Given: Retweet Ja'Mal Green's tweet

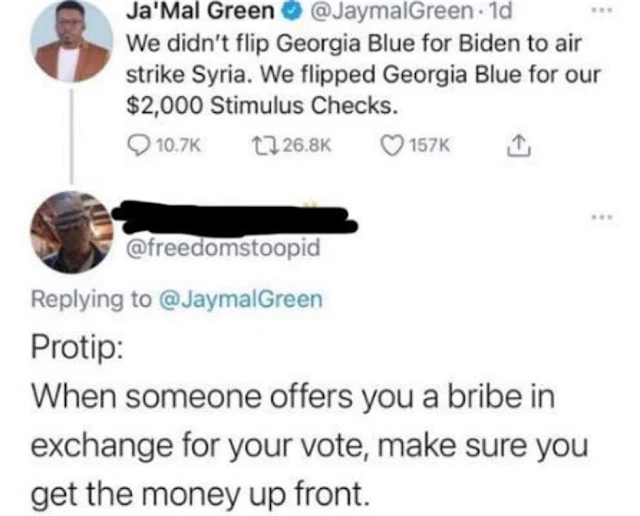Looking at the screenshot, I should (x=264, y=146).
